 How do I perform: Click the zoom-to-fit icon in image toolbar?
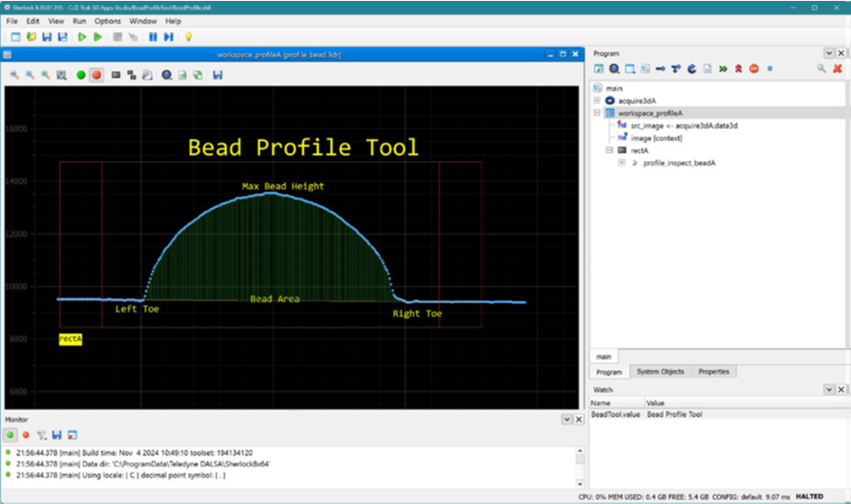coord(61,74)
